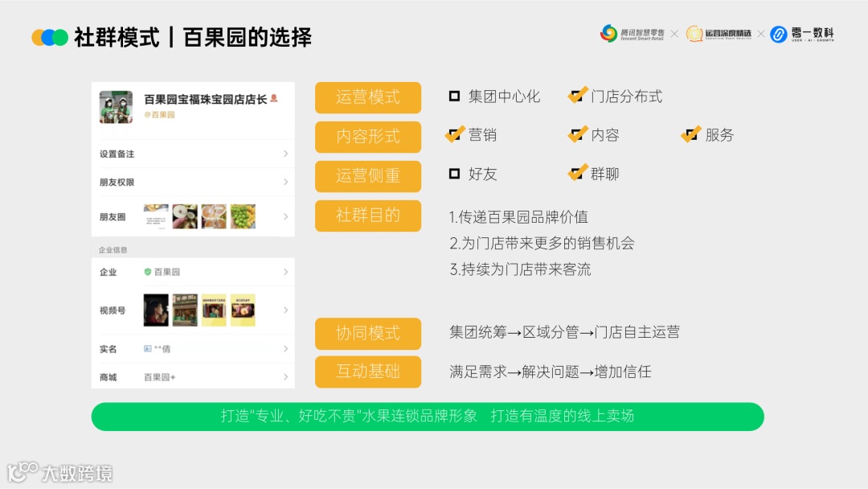
Task: Expand the 企业 row chevron
Action: coord(285,272)
